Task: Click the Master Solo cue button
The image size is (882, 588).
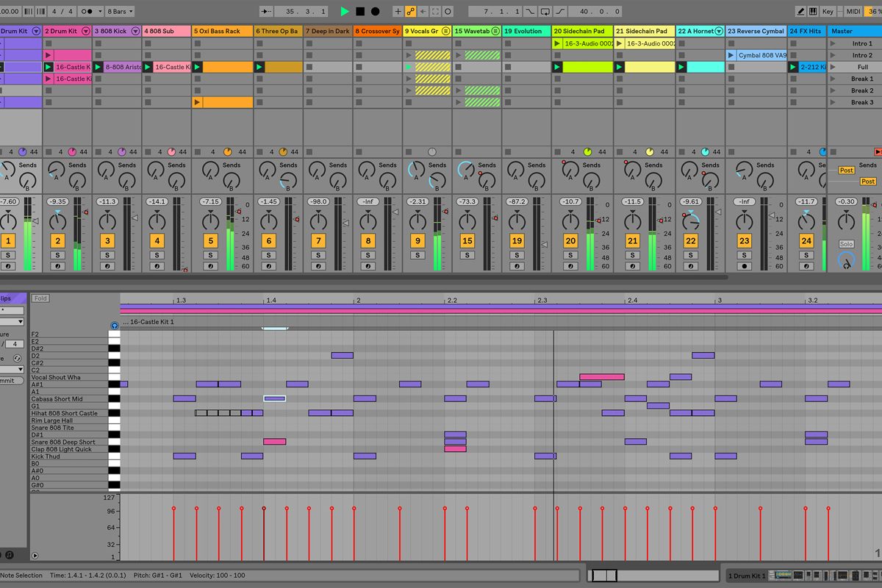Action: click(x=846, y=244)
